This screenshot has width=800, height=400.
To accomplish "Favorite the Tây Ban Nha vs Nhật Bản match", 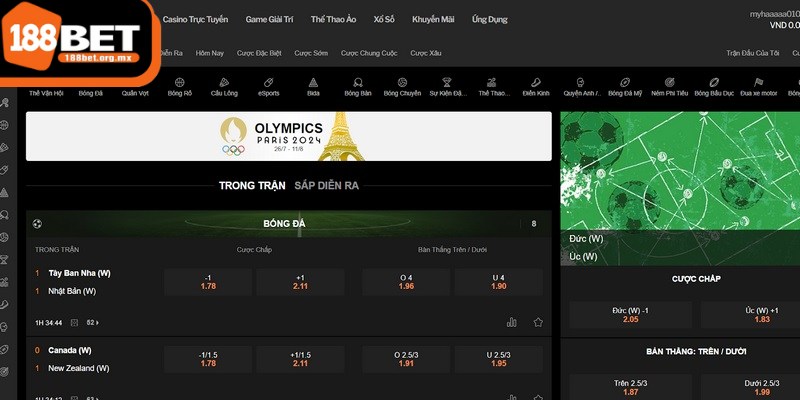I will [538, 322].
